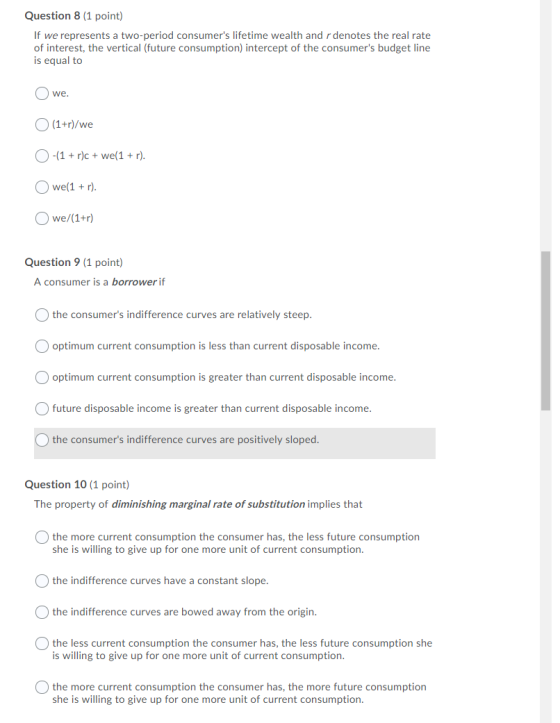Select last option about more future consumption
Viewport: 560px width, 723px height.
click(x=42, y=687)
